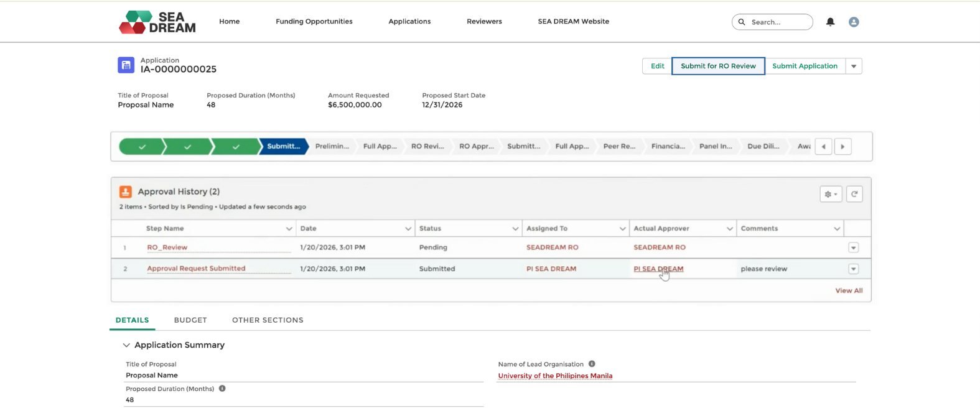Open the University of the Philipines Manila link
Image resolution: width=980 pixels, height=408 pixels.
[555, 376]
